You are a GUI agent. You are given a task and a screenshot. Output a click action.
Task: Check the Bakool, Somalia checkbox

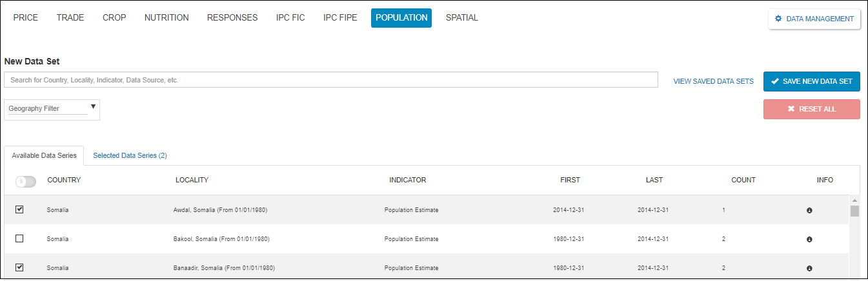[19, 238]
